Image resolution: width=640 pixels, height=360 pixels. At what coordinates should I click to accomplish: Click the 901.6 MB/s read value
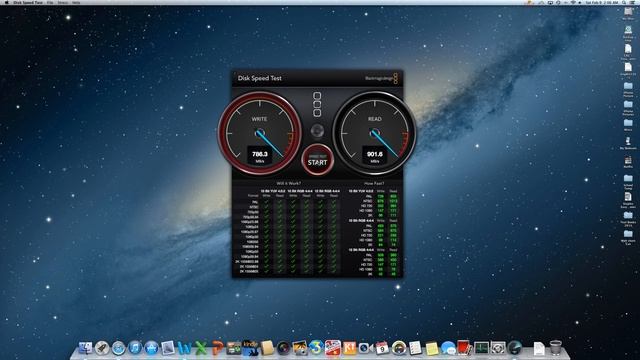[x=374, y=156]
